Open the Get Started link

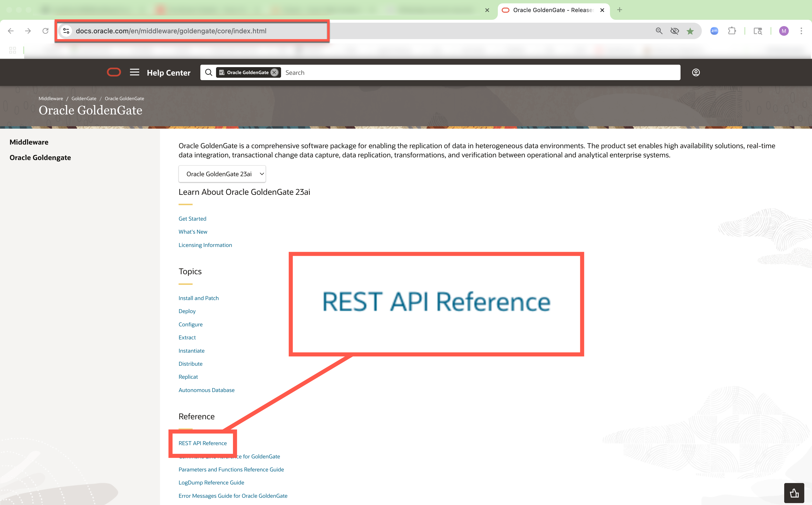(x=192, y=219)
